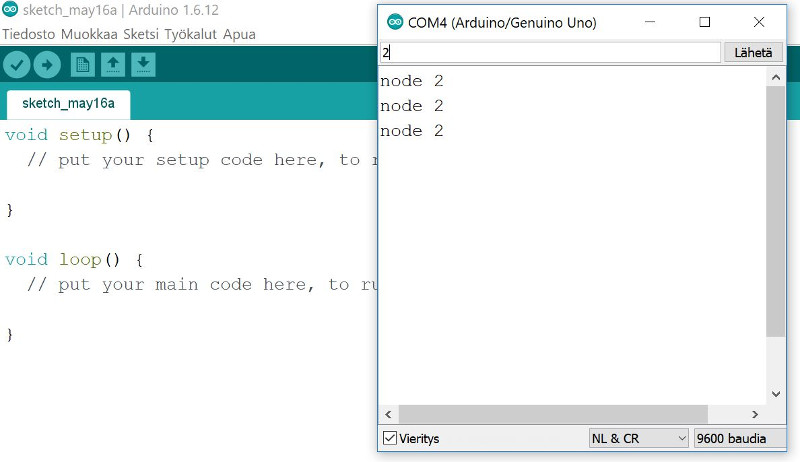
Task: Click the serial monitor input field containing 2
Action: click(x=550, y=53)
